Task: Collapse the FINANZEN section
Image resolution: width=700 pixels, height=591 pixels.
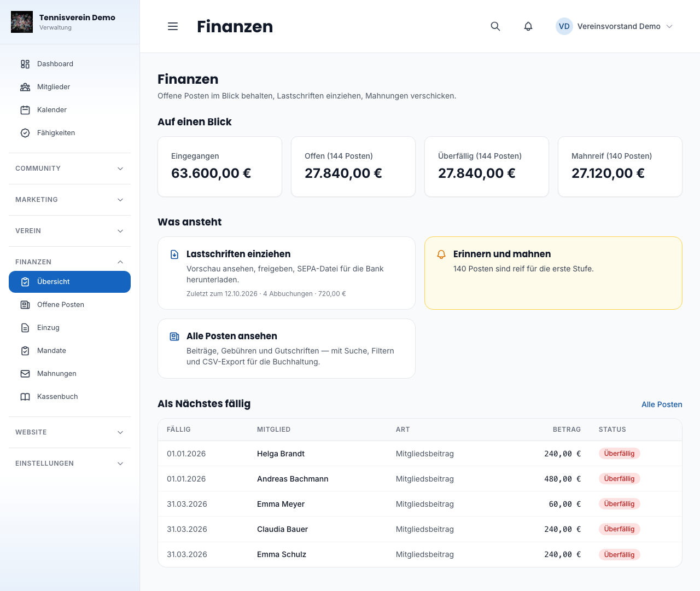Action: click(69, 262)
